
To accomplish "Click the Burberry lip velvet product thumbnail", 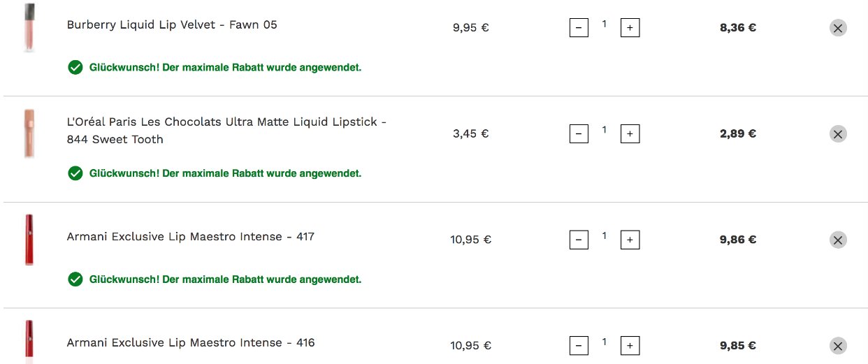I will (x=29, y=27).
